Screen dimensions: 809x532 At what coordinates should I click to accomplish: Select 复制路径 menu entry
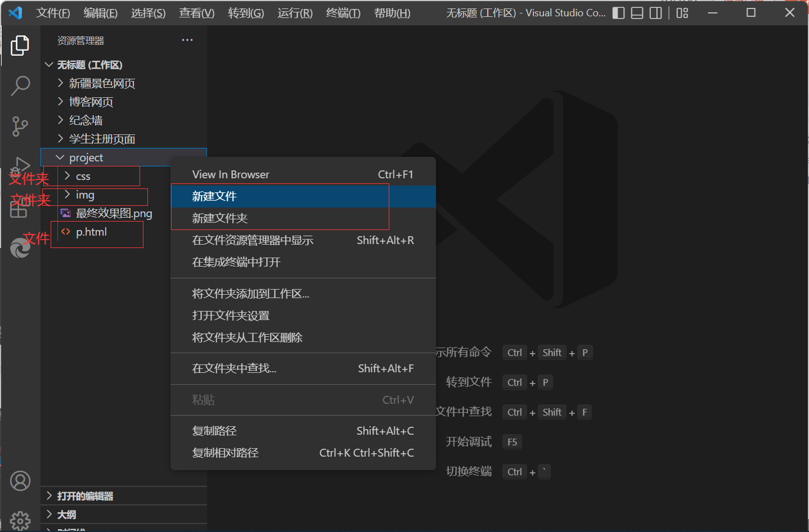click(303, 431)
